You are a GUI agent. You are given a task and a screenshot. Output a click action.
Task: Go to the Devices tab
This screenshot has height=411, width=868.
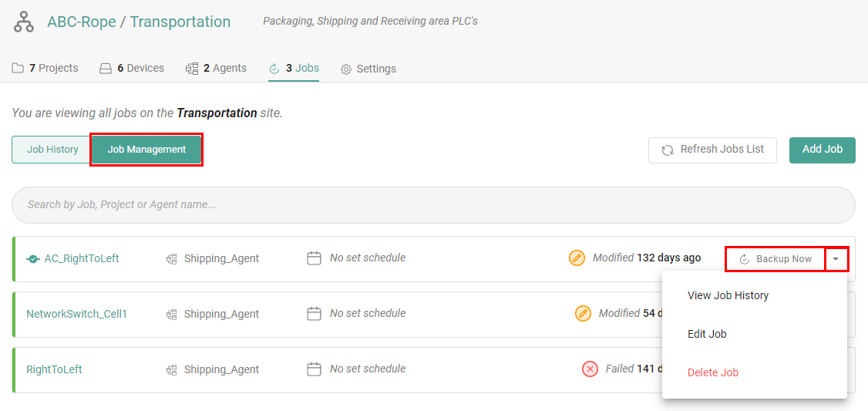click(132, 69)
